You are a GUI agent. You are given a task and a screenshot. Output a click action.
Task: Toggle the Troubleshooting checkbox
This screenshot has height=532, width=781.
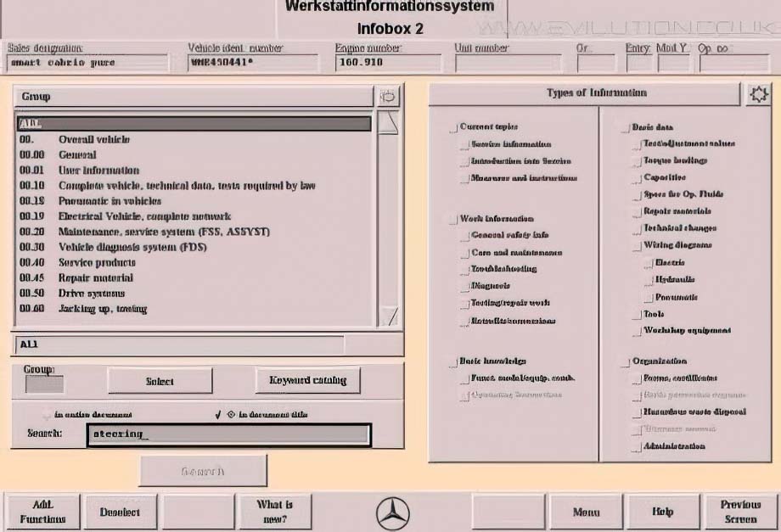pyautogui.click(x=465, y=270)
